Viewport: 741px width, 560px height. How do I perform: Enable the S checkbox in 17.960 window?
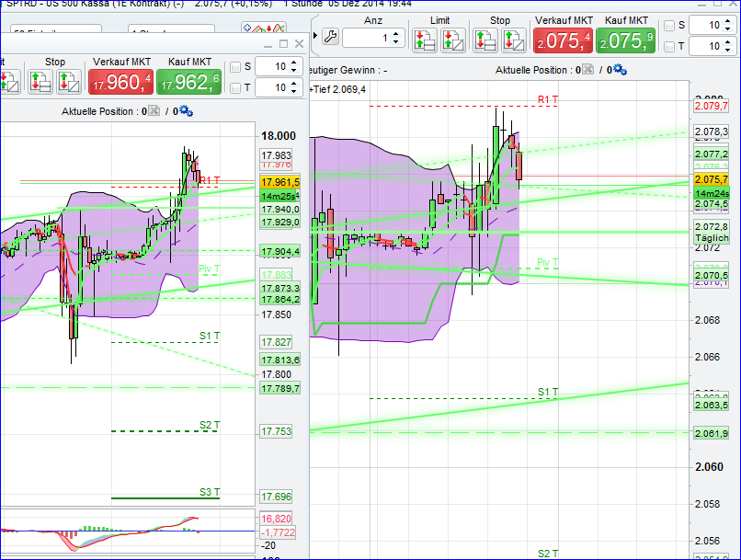coord(235,67)
